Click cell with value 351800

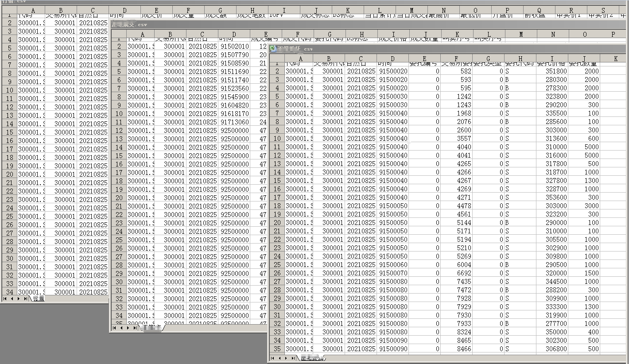click(552, 71)
